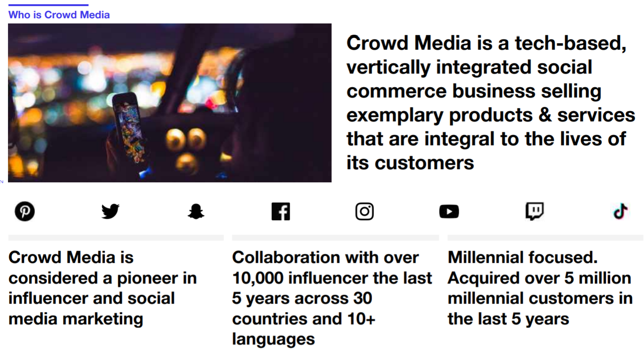Click the Twitch logo icon
Viewport: 644px width, 357px height.
pyautogui.click(x=534, y=212)
